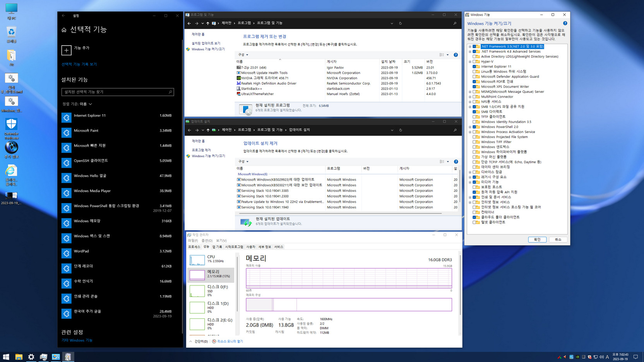Image resolution: width=644 pixels, height=362 pixels.
Task: Expand the Hyper-V tree node
Action: click(470, 61)
